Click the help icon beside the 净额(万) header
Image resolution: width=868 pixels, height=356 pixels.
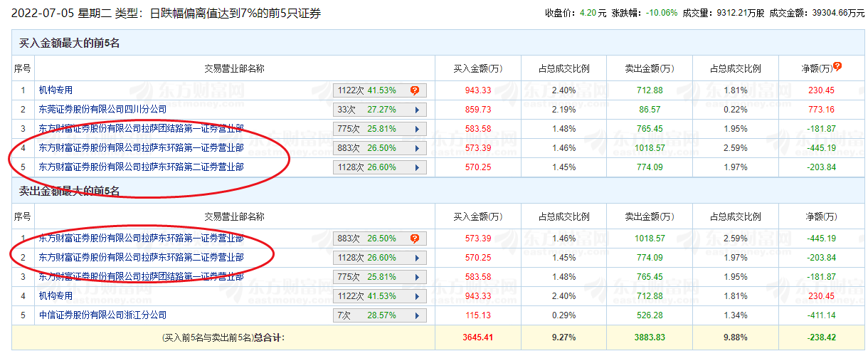[837, 66]
